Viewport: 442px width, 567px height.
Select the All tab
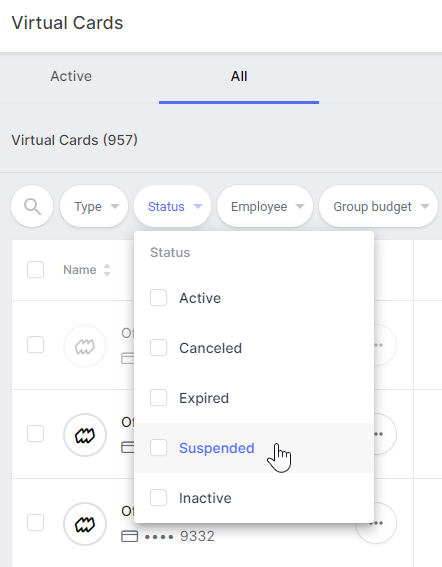click(239, 76)
